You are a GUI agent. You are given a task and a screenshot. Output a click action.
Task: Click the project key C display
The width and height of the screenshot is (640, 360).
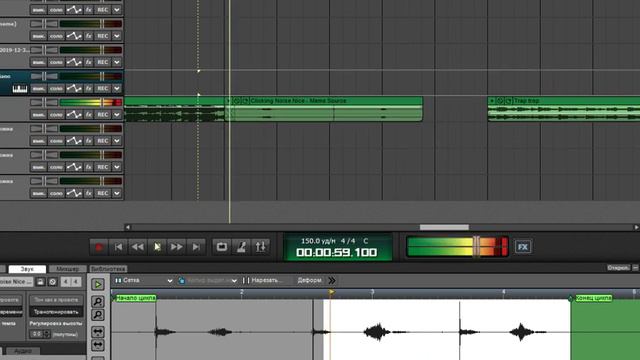[x=366, y=241]
